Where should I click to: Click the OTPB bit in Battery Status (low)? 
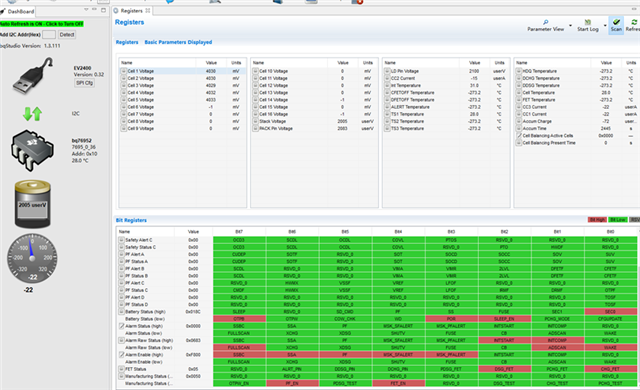coord(239,319)
